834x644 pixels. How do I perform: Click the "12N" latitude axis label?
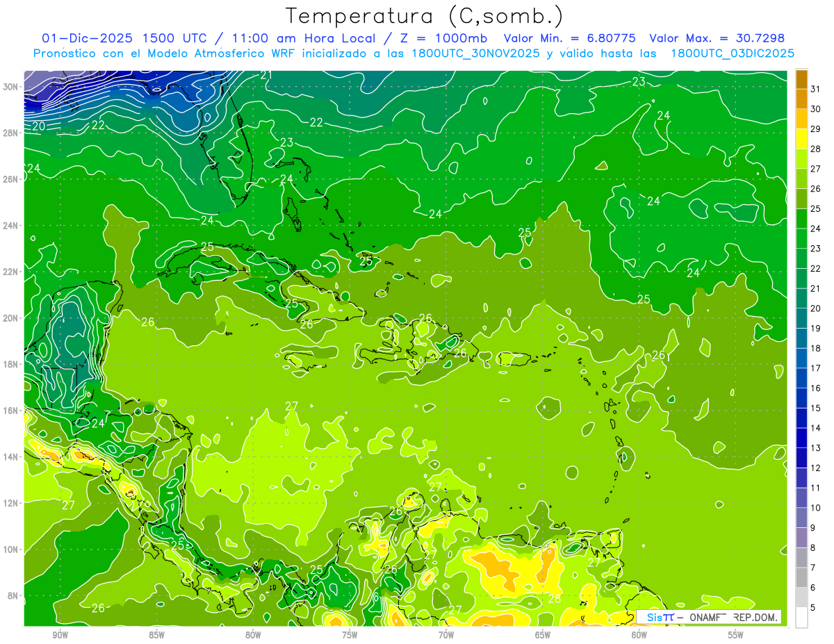(x=10, y=503)
